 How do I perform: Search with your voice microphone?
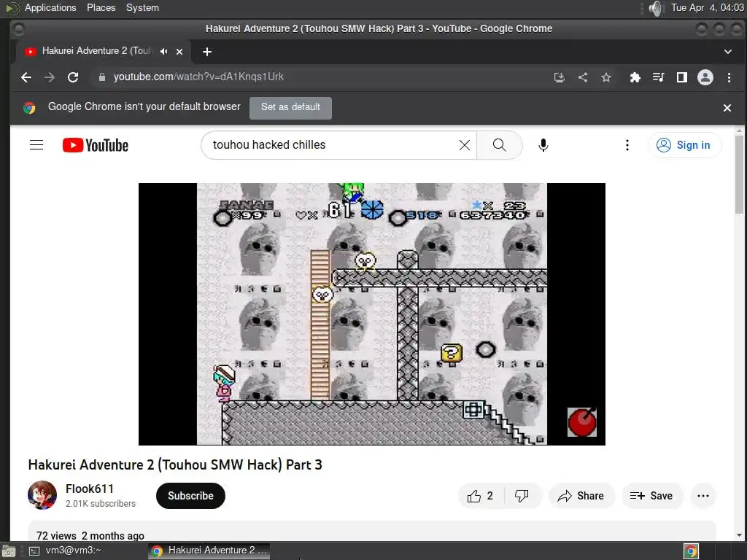[543, 145]
